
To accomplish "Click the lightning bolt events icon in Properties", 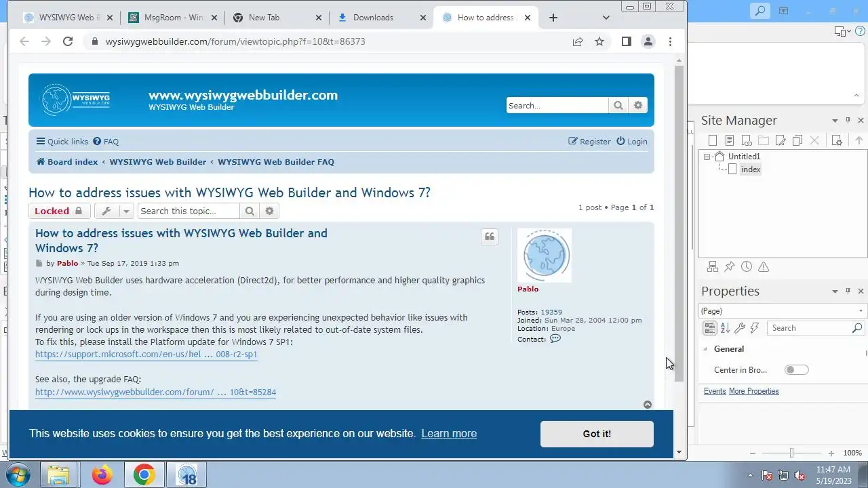I will click(755, 328).
